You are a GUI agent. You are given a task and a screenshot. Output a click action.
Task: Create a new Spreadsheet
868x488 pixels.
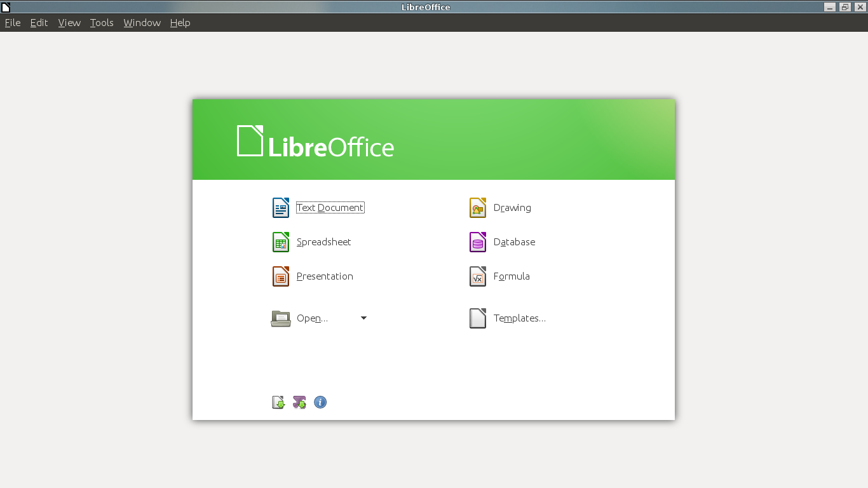[x=323, y=241]
